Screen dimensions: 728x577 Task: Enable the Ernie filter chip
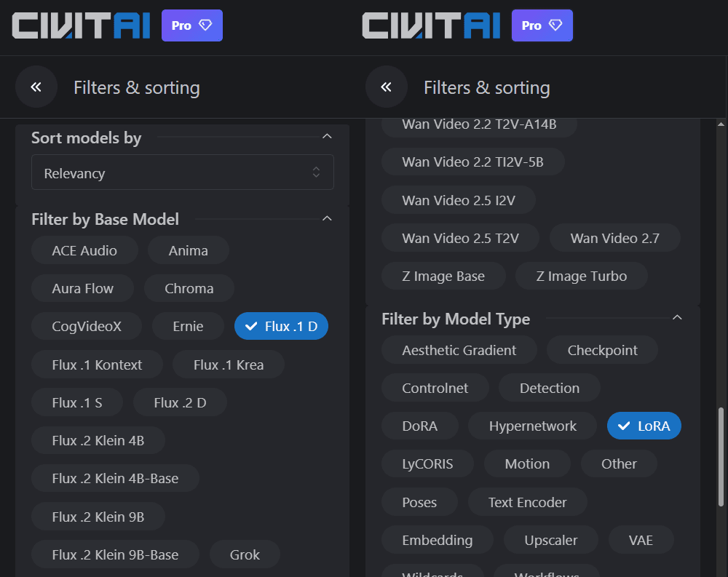pyautogui.click(x=188, y=326)
